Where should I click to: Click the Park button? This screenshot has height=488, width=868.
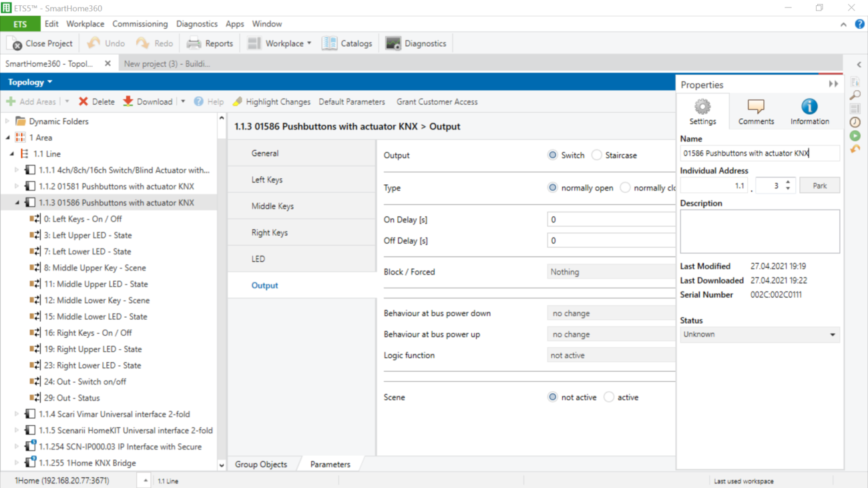819,186
